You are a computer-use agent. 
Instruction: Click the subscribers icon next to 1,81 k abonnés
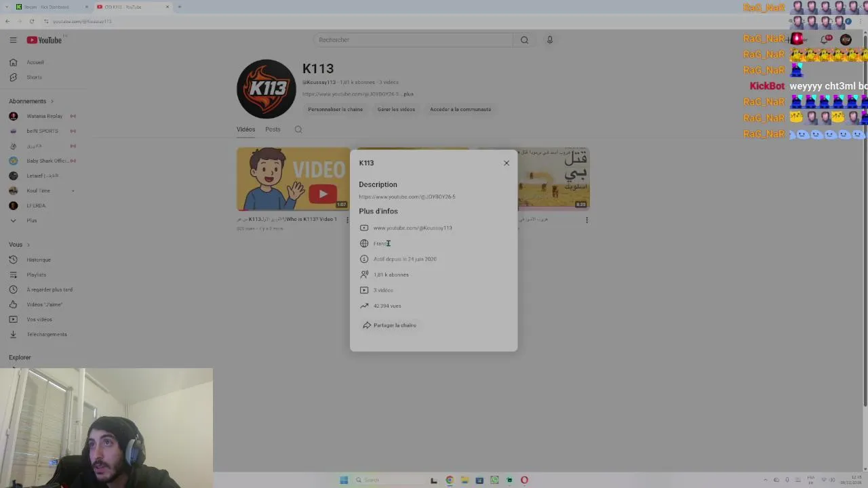click(x=364, y=274)
